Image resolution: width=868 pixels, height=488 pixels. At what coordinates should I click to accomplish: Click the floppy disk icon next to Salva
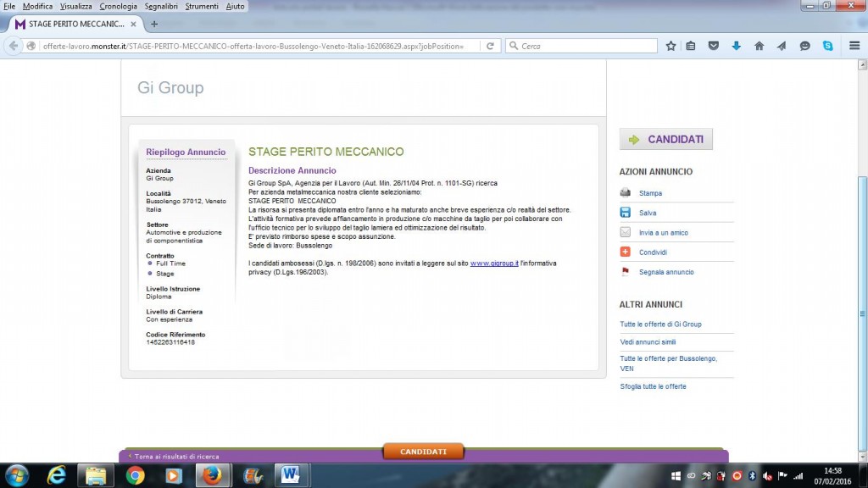point(625,213)
